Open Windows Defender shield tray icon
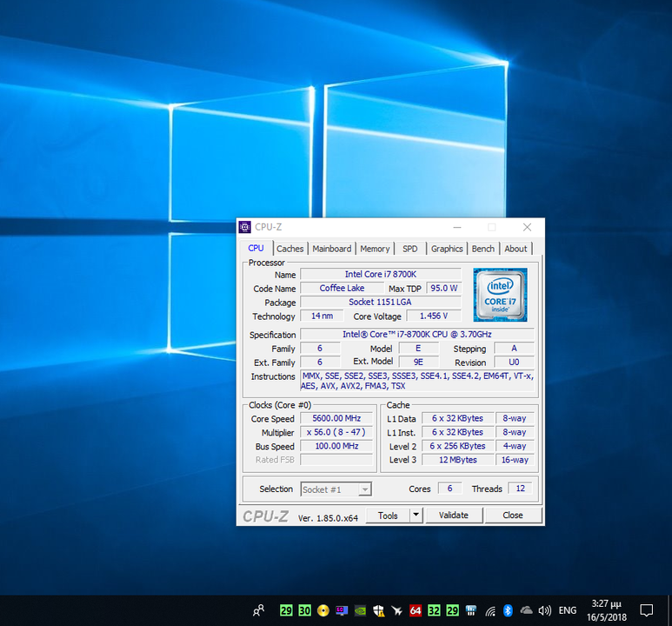The image size is (672, 626). click(x=378, y=610)
